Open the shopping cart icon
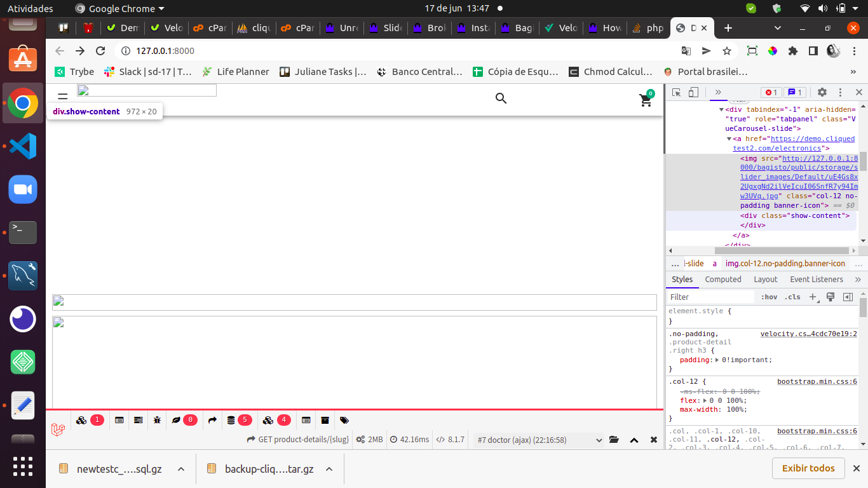Image resolution: width=868 pixels, height=488 pixels. click(x=646, y=99)
